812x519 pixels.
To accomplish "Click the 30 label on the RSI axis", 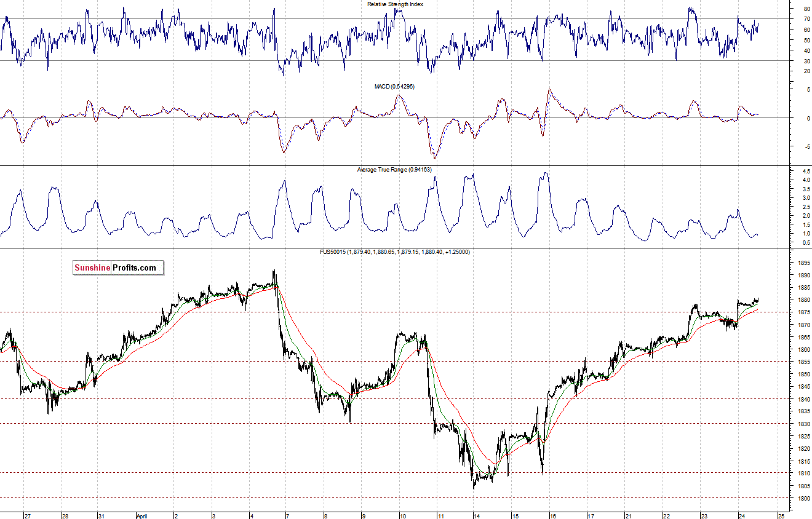I will [x=806, y=61].
